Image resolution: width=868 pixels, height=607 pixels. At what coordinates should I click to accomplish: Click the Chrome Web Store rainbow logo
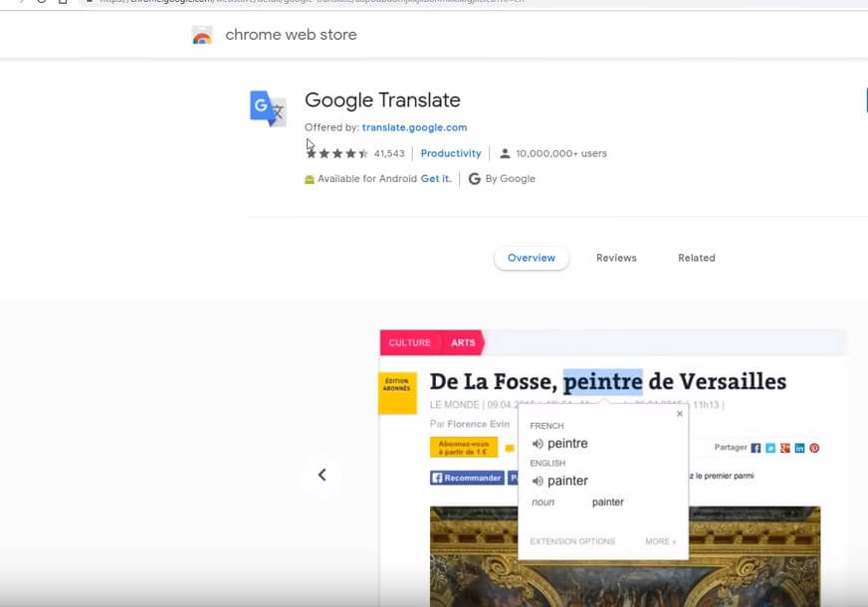pyautogui.click(x=202, y=36)
